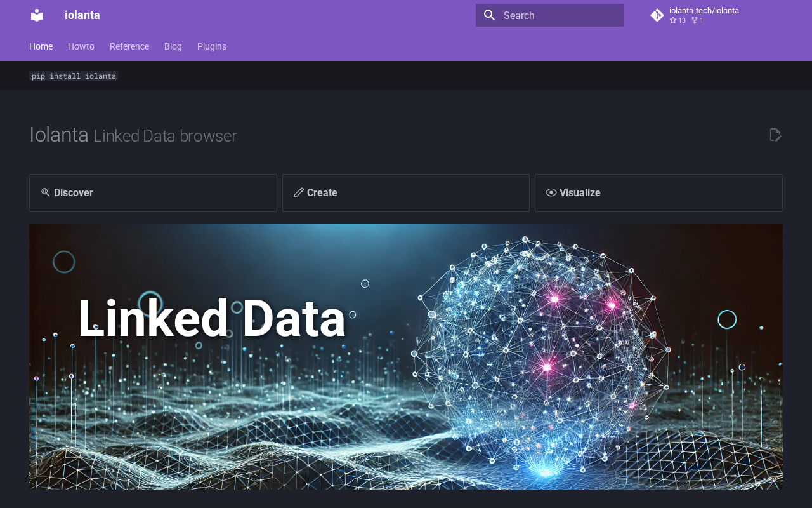Click the Linked Data banner image
Image resolution: width=812 pixels, height=508 pixels.
406,356
